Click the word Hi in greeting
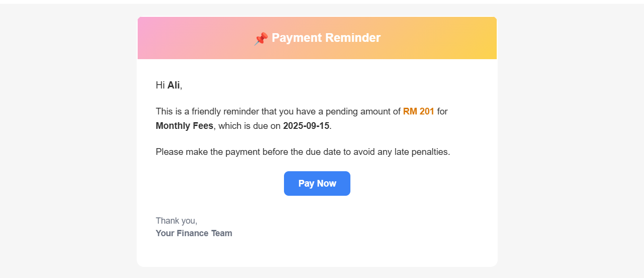 [x=160, y=86]
